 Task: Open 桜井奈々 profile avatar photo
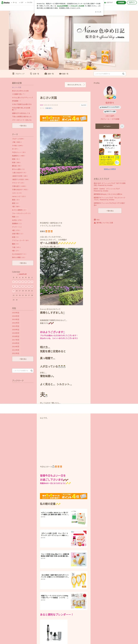[x=110, y=93]
